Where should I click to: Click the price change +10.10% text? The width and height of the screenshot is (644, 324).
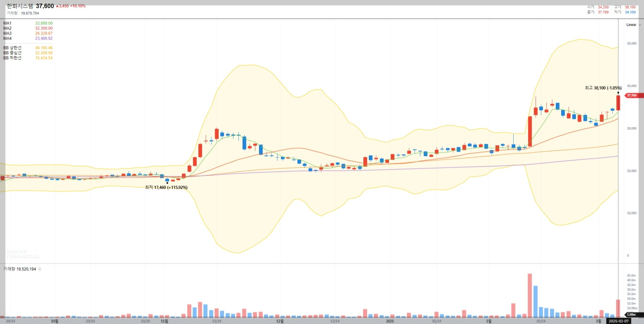(x=78, y=6)
